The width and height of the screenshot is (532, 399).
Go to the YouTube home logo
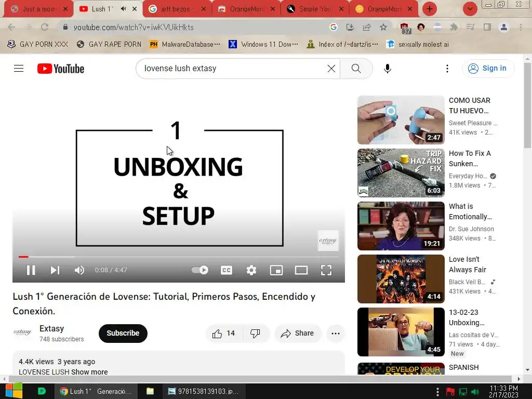pos(61,69)
